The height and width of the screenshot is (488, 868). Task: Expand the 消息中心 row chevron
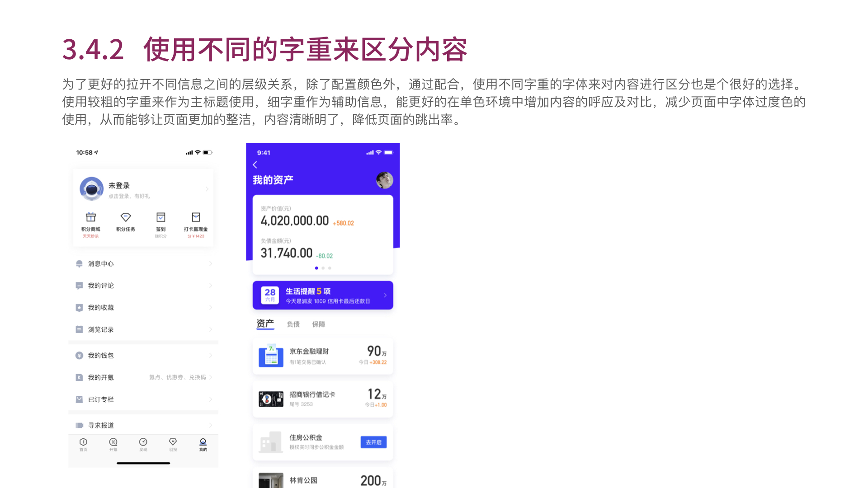coord(211,263)
